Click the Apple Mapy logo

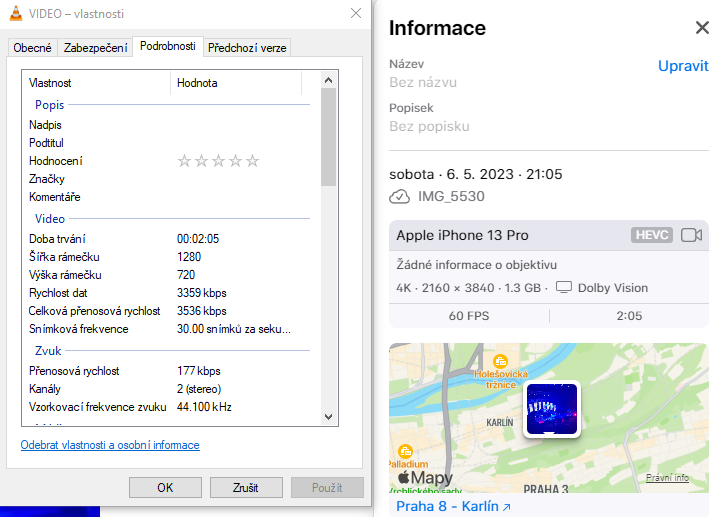[x=425, y=478]
